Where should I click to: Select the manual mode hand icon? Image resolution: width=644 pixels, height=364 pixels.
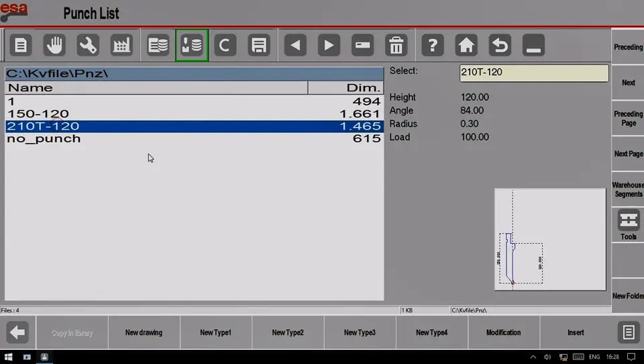[54, 45]
